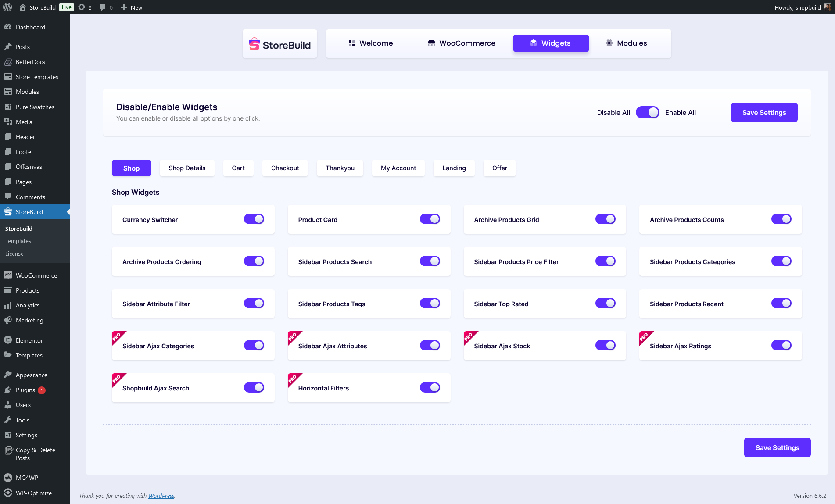This screenshot has width=835, height=504.
Task: Select the Thankyou widget category
Action: pos(340,168)
